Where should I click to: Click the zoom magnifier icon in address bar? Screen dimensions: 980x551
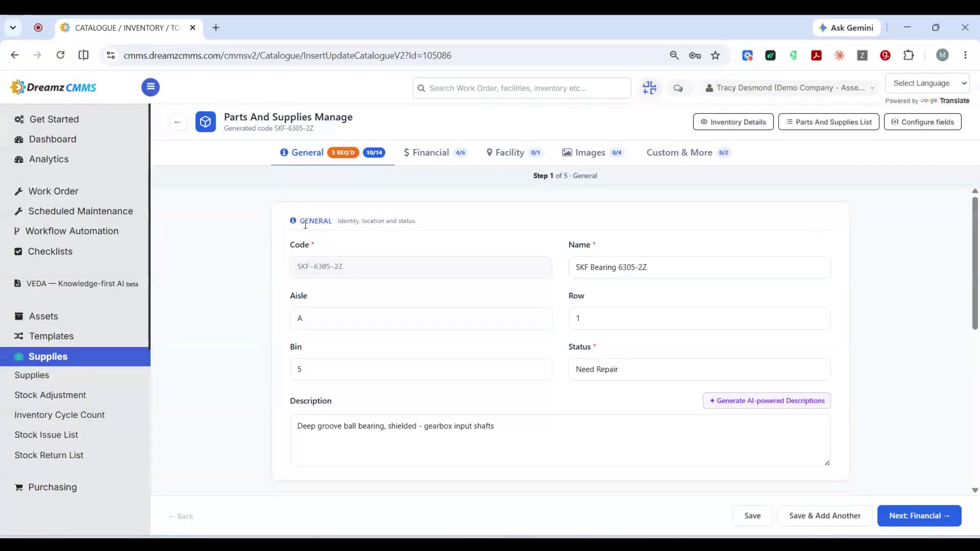click(674, 55)
